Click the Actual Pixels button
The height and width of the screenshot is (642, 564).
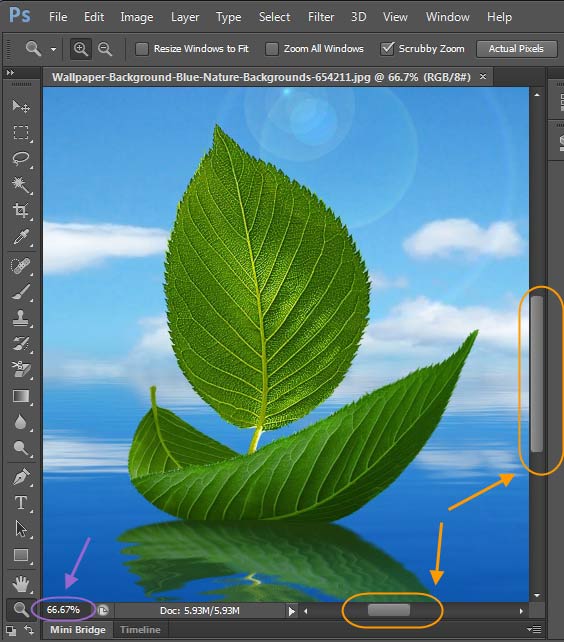coord(516,49)
